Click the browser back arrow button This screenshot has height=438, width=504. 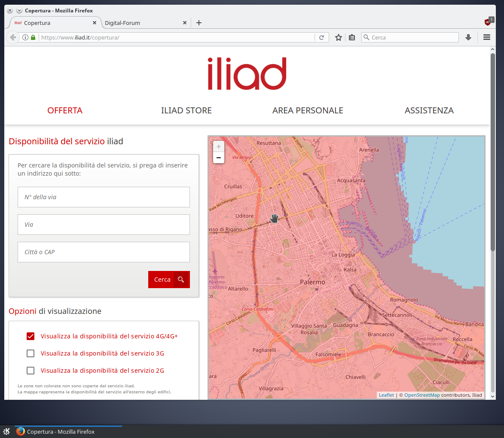point(13,37)
